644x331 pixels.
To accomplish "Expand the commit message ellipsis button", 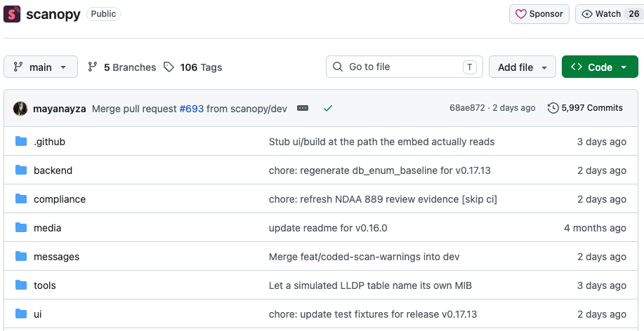I will (x=303, y=108).
